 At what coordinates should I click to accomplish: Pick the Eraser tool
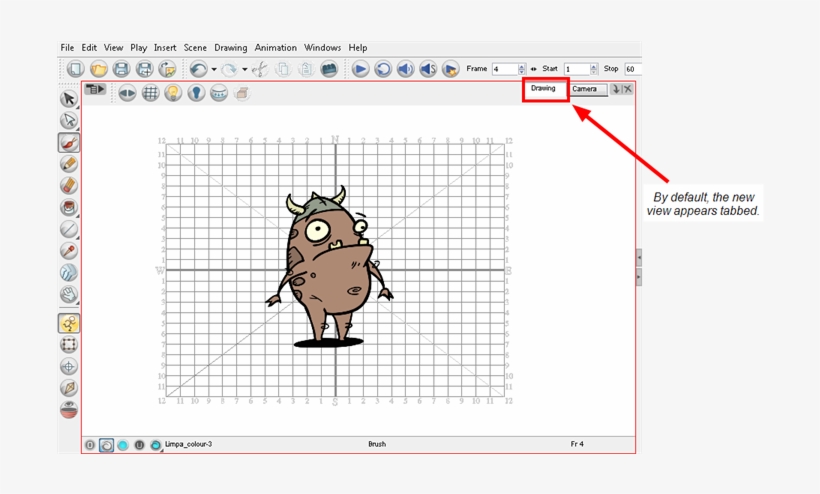tap(69, 186)
